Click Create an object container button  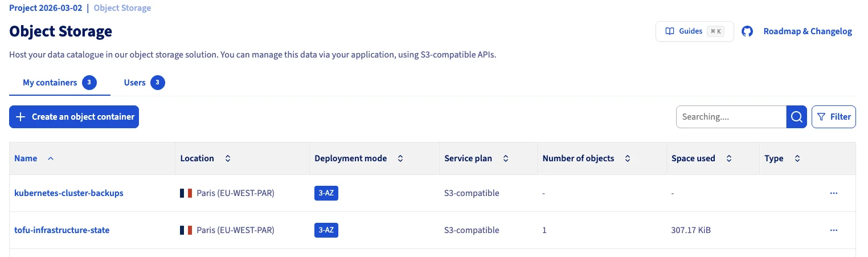[74, 117]
